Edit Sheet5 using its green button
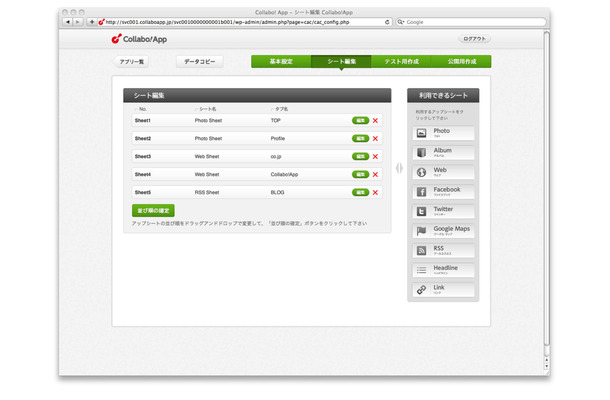 361,193
